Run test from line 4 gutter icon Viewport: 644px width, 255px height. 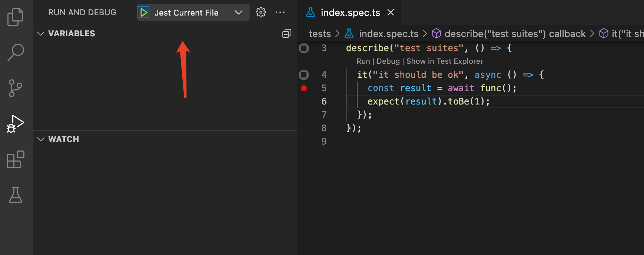[x=304, y=75]
